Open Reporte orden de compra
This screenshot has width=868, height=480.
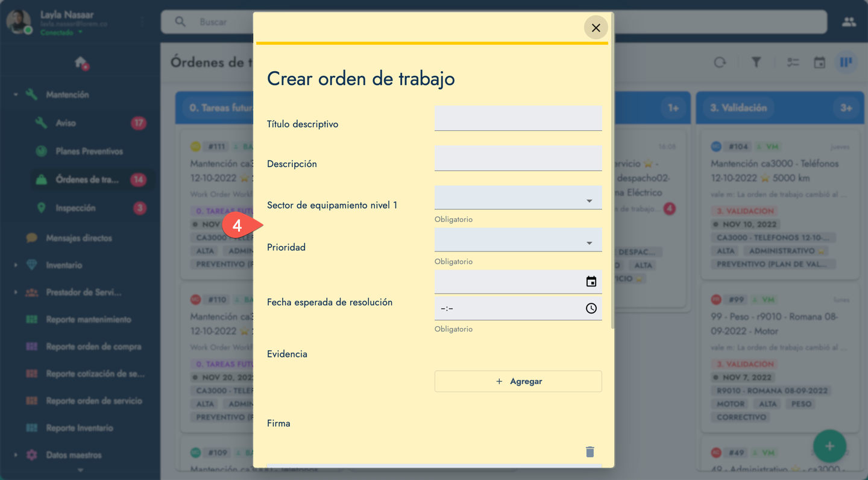pyautogui.click(x=93, y=347)
